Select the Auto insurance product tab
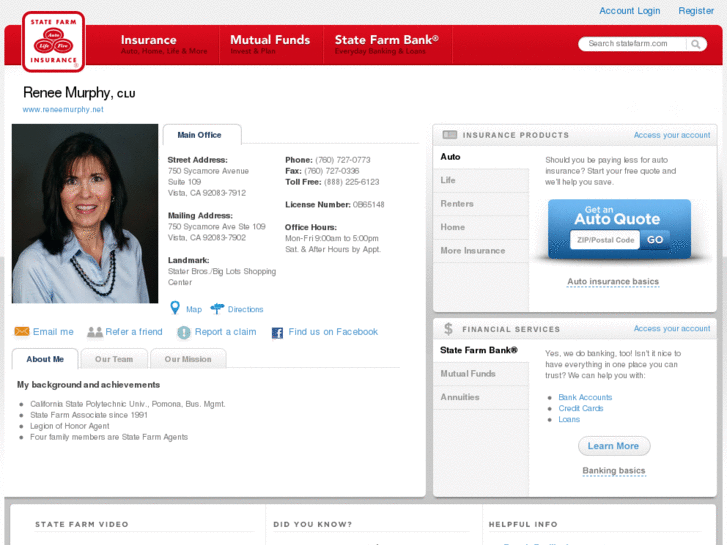The image size is (727, 545). coord(481,157)
